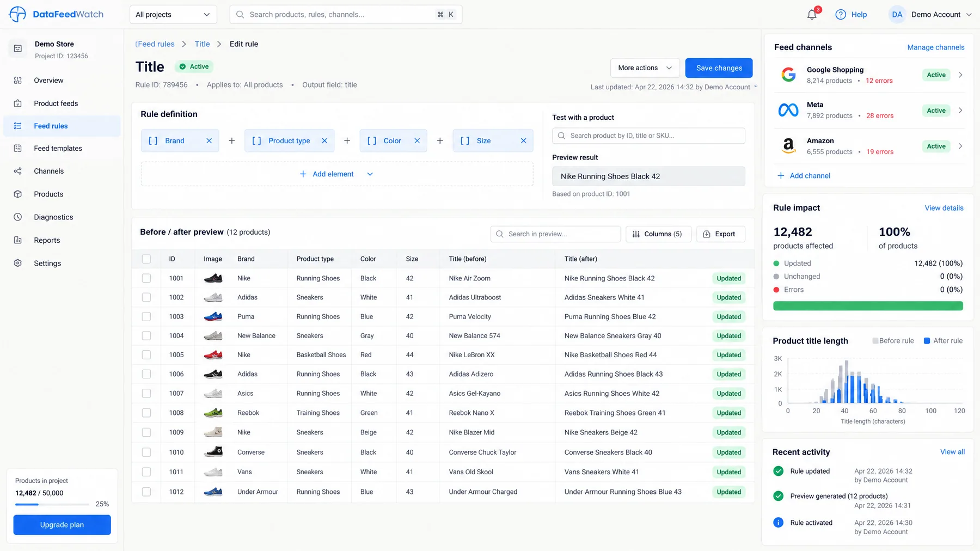Viewport: 980px width, 551px height.
Task: Click the Google Shopping logo icon
Action: click(788, 75)
